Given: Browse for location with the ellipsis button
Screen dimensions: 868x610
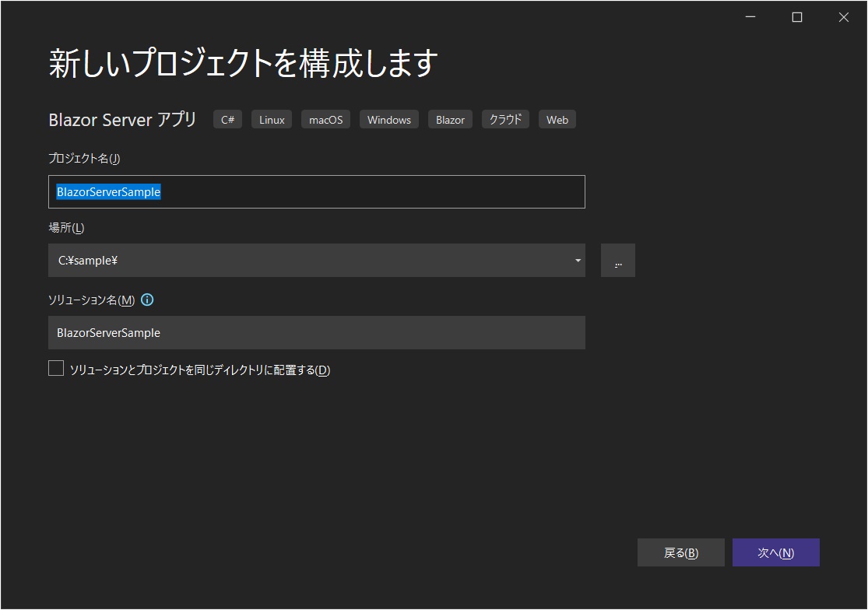Looking at the screenshot, I should point(618,261).
